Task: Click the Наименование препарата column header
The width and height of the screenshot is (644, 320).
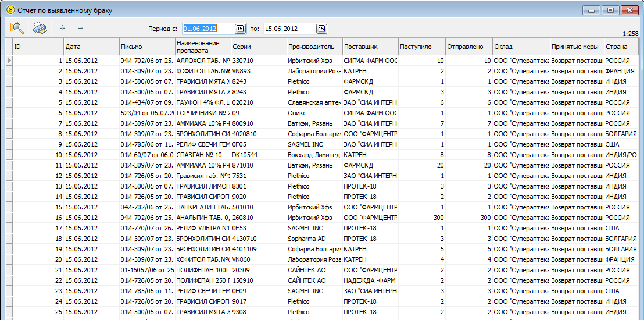Action: 203,47
